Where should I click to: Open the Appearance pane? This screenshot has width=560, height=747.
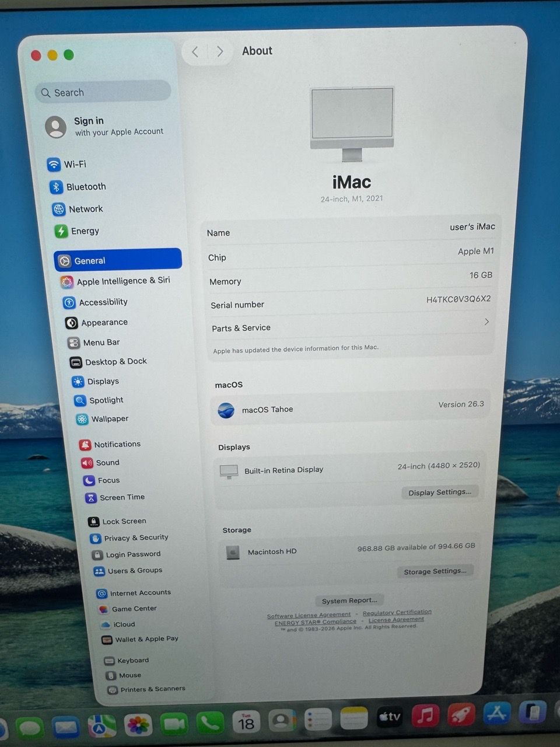tap(97, 322)
